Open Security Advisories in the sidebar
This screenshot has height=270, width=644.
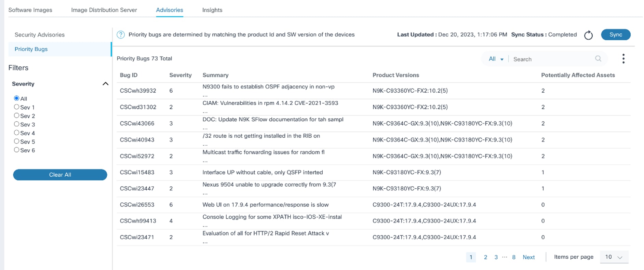point(40,35)
